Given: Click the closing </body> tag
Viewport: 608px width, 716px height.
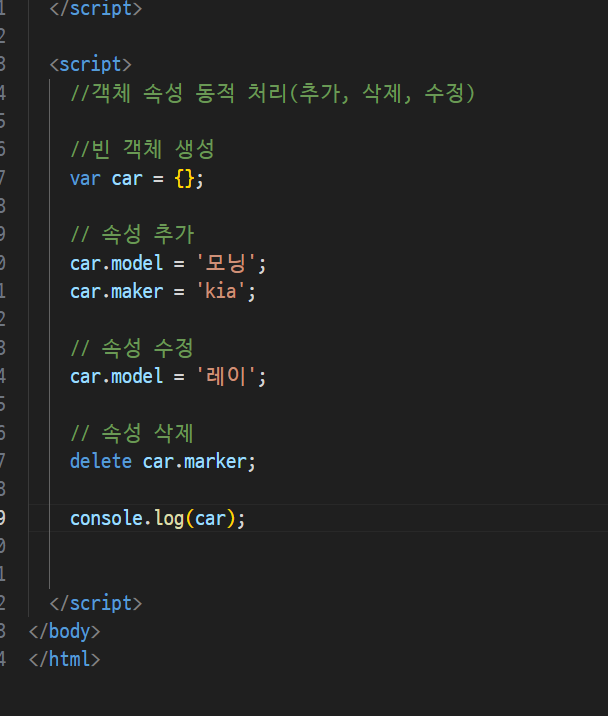Looking at the screenshot, I should (64, 632).
